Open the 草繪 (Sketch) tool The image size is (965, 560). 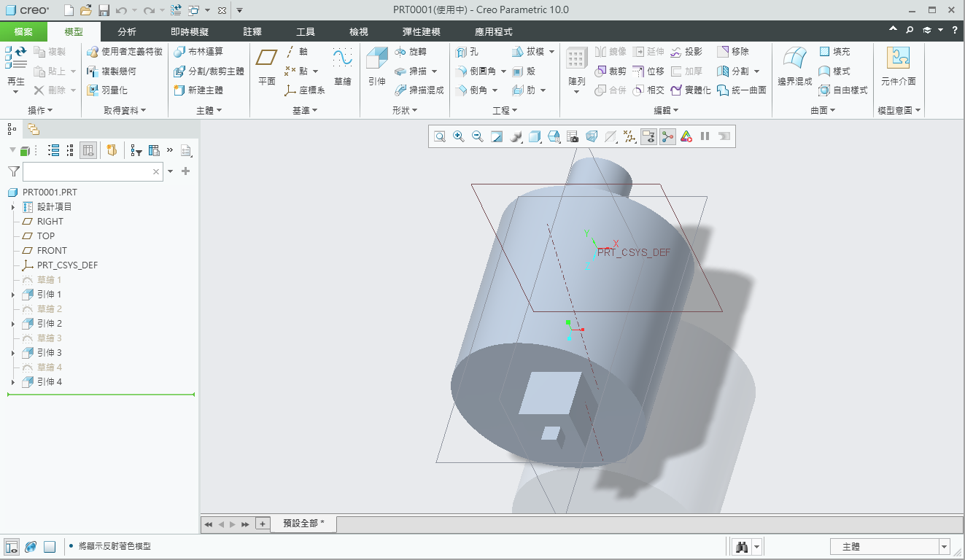tap(343, 67)
